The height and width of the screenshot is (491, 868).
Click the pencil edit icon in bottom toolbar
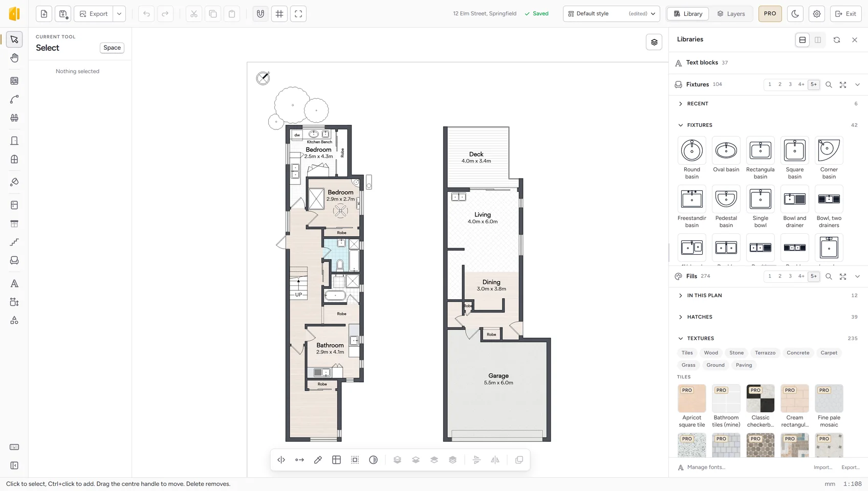click(318, 460)
